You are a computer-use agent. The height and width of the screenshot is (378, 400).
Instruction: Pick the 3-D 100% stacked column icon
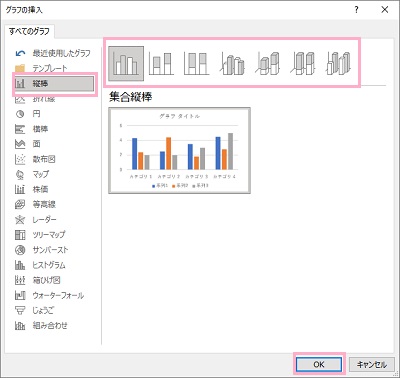(303, 64)
